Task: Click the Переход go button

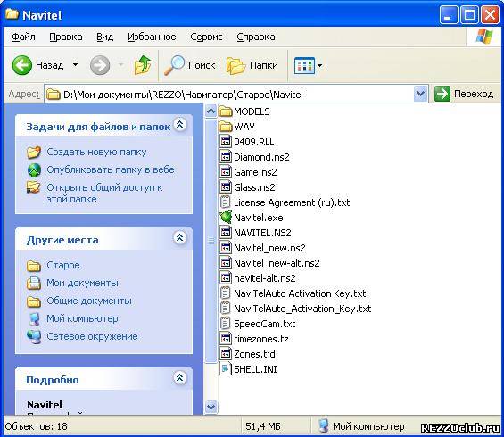Action: (x=464, y=94)
